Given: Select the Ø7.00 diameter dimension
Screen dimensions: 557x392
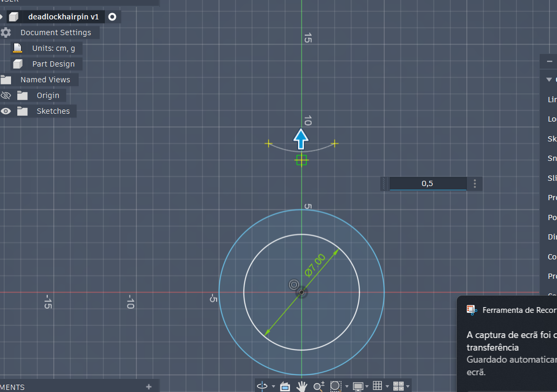Looking at the screenshot, I should (315, 265).
